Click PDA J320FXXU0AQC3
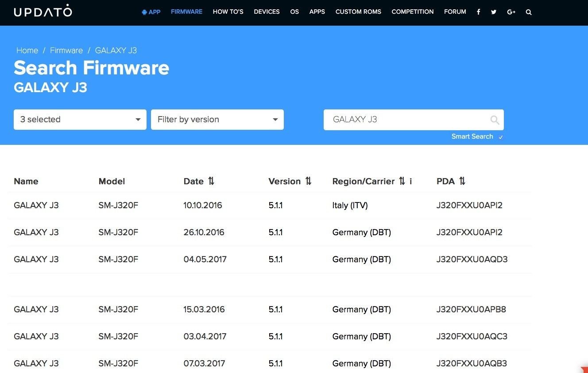Screen dimensions: 588x373 [472, 336]
